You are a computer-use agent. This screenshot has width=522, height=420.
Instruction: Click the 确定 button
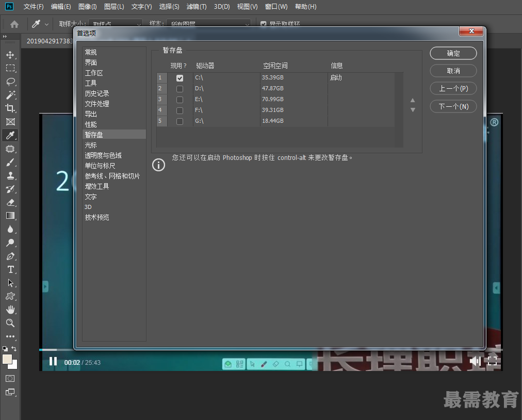[453, 53]
